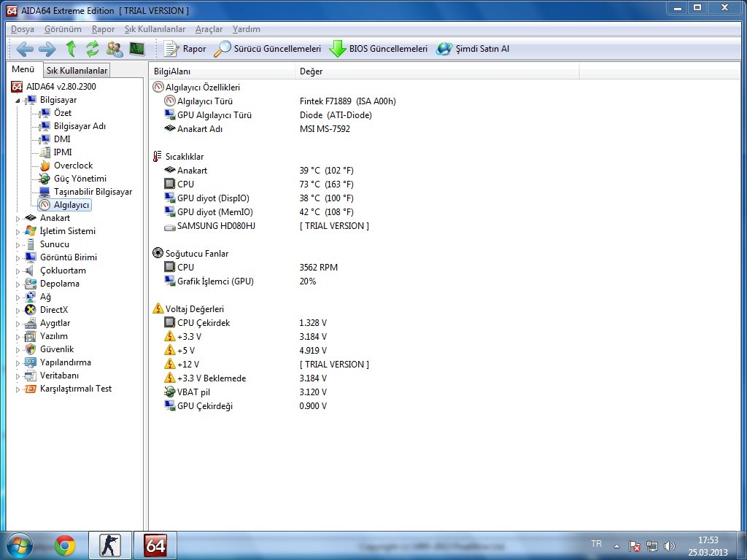
Task: Expand the Depolama tree node
Action: [x=18, y=284]
